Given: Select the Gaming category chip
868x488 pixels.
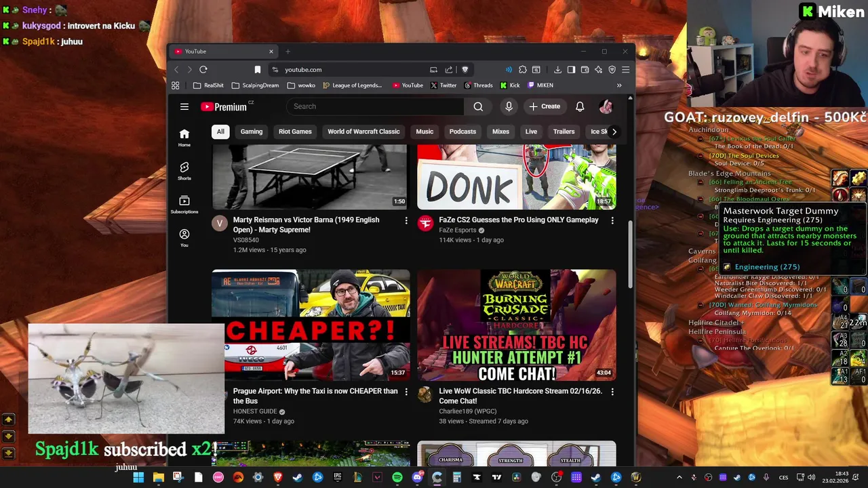Looking at the screenshot, I should click(251, 131).
